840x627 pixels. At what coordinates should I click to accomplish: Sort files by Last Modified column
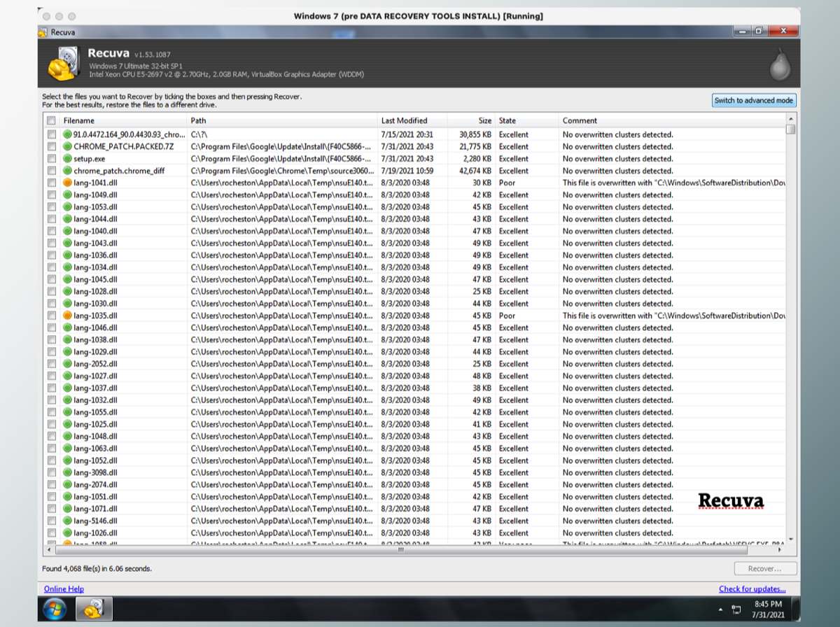click(404, 121)
